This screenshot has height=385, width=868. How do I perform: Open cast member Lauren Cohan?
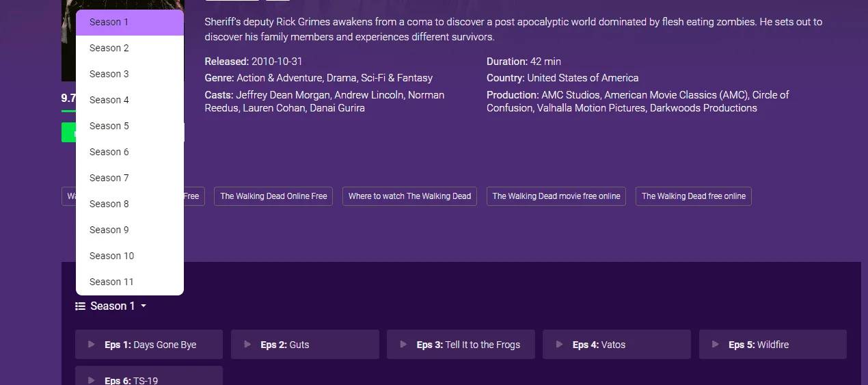273,108
